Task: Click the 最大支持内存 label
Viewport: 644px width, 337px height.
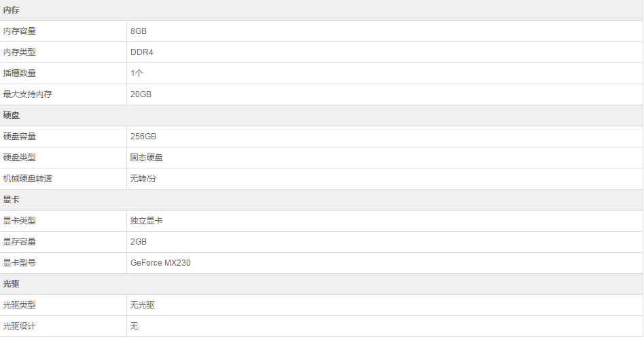Action: pos(28,94)
